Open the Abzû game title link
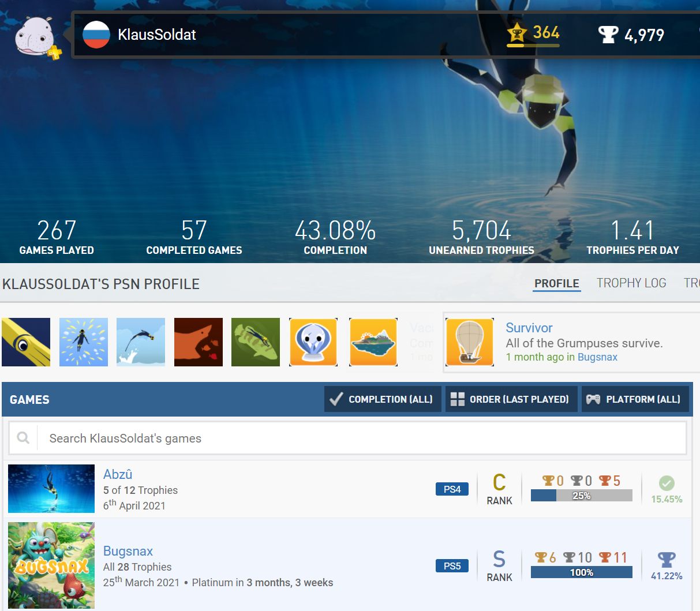The height and width of the screenshot is (611, 700). click(118, 474)
